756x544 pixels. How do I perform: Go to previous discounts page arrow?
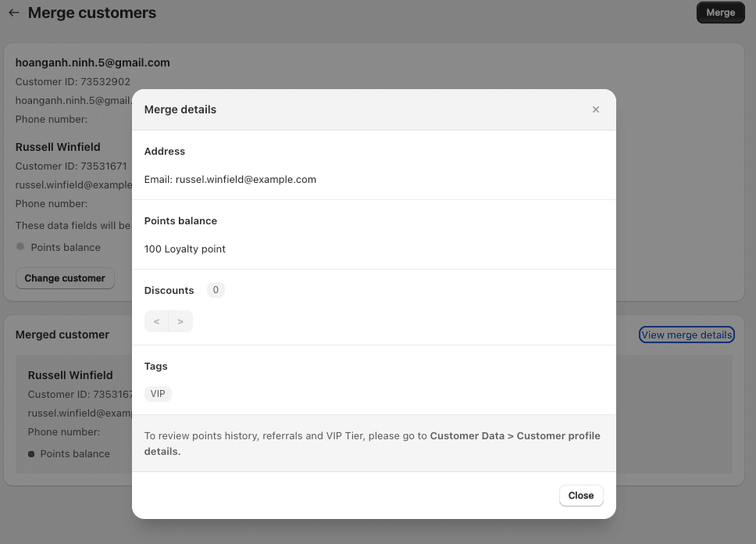click(156, 321)
